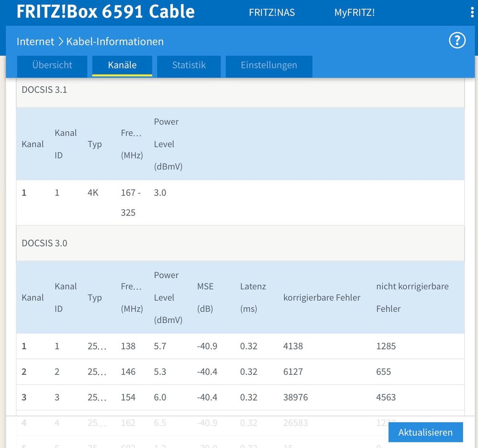Screen dimensions: 478x448
Task: Click the Internet breadcrumb link
Action: point(35,42)
